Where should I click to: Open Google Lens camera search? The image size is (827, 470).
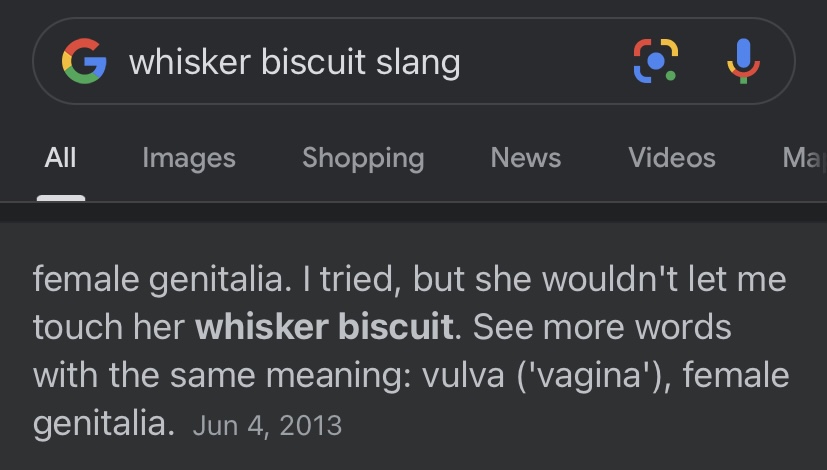tap(656, 61)
